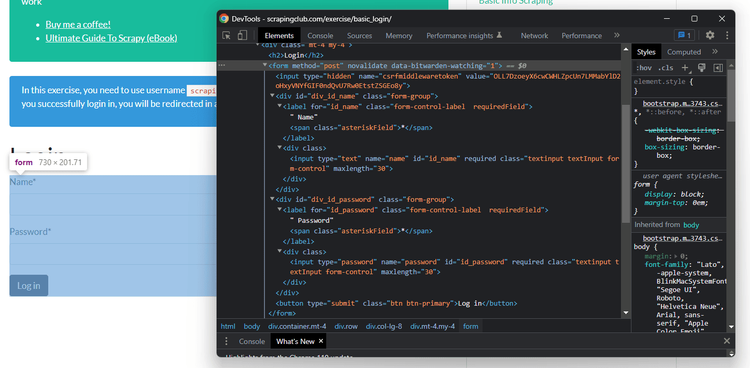The width and height of the screenshot is (750, 368).
Task: Switch to the Console panel tab
Action: click(320, 35)
